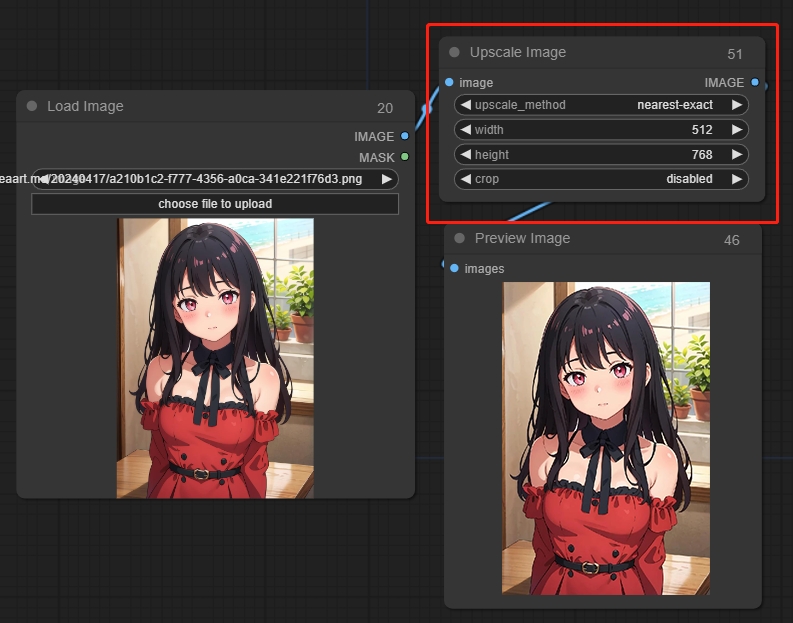The height and width of the screenshot is (623, 793).
Task: Click the choose file to upload button
Action: (215, 204)
